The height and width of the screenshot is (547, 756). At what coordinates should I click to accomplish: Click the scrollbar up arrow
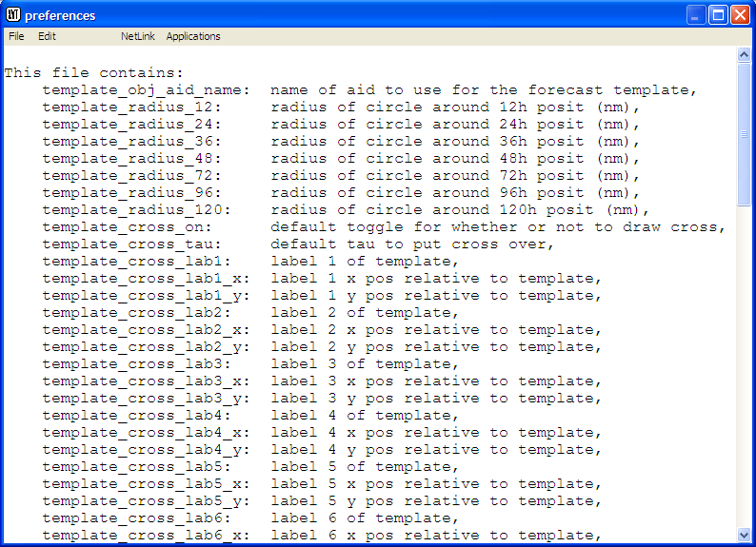745,55
